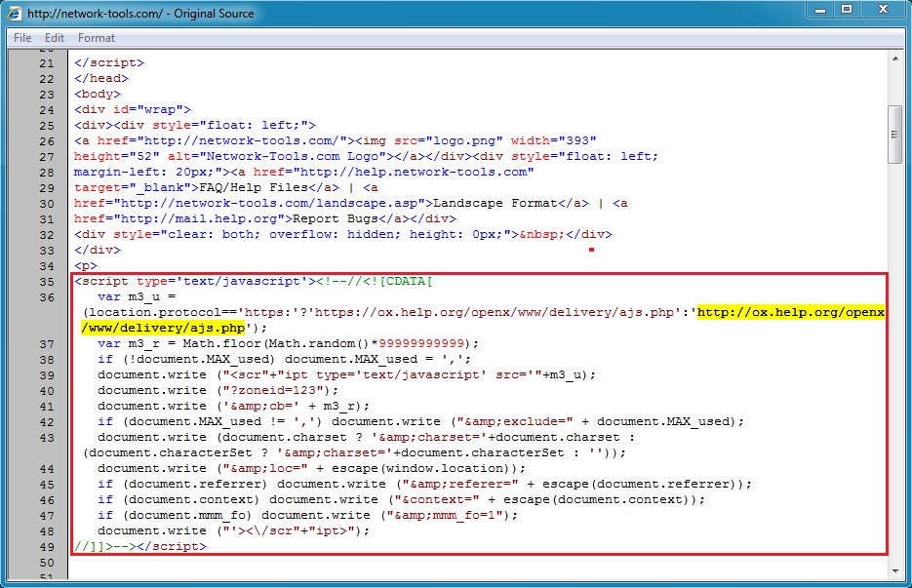
Task: Click line number 49 in the gutter
Action: pyautogui.click(x=47, y=547)
